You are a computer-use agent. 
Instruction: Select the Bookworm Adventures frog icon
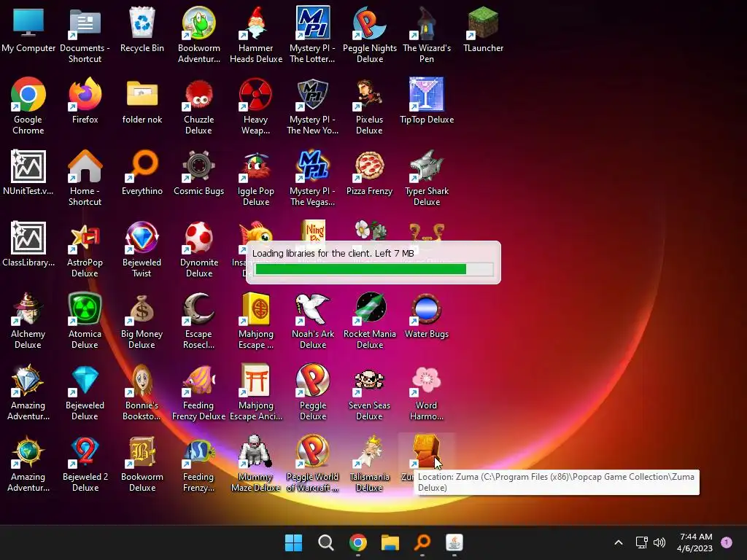point(198,23)
